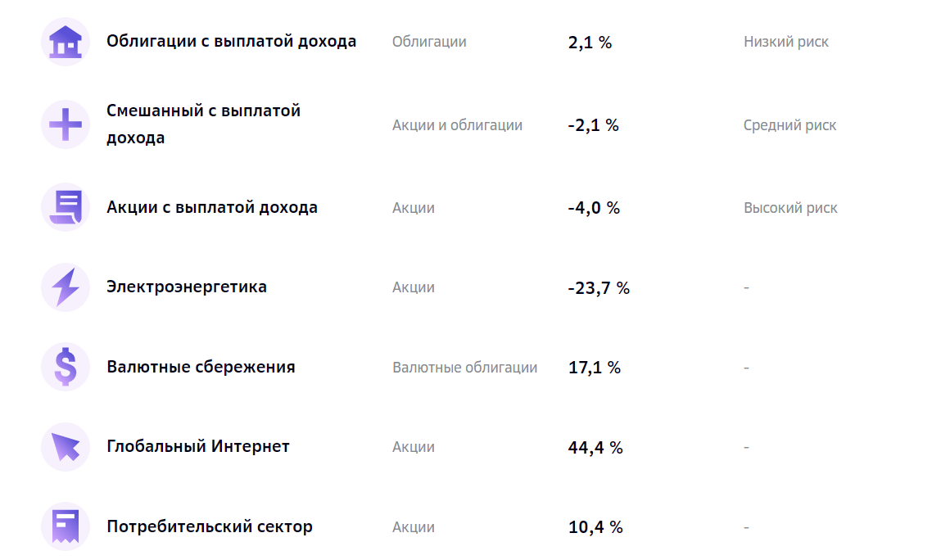Click the bank building icon for bonds fund
Image resolution: width=941 pixels, height=560 pixels.
point(66,42)
